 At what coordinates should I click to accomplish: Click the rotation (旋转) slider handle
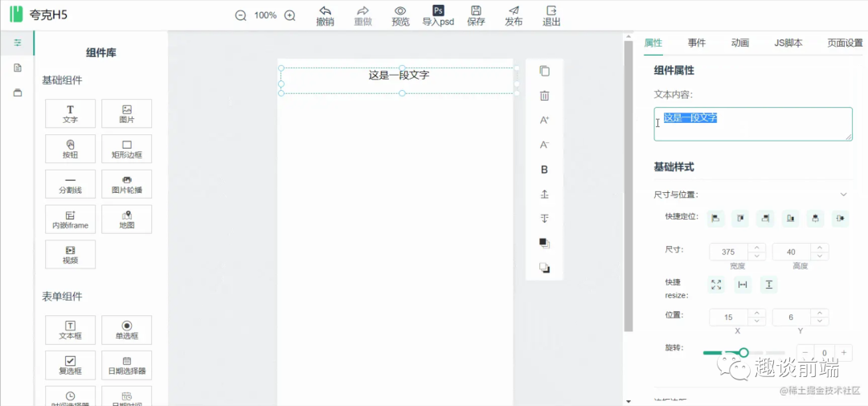[x=743, y=353]
